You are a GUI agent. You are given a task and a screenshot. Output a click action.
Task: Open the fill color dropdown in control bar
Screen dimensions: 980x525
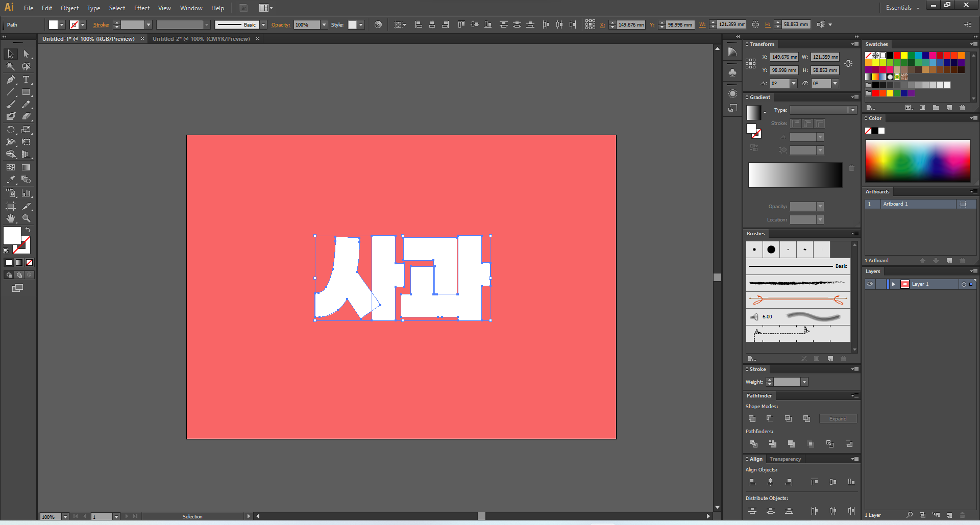(x=62, y=24)
